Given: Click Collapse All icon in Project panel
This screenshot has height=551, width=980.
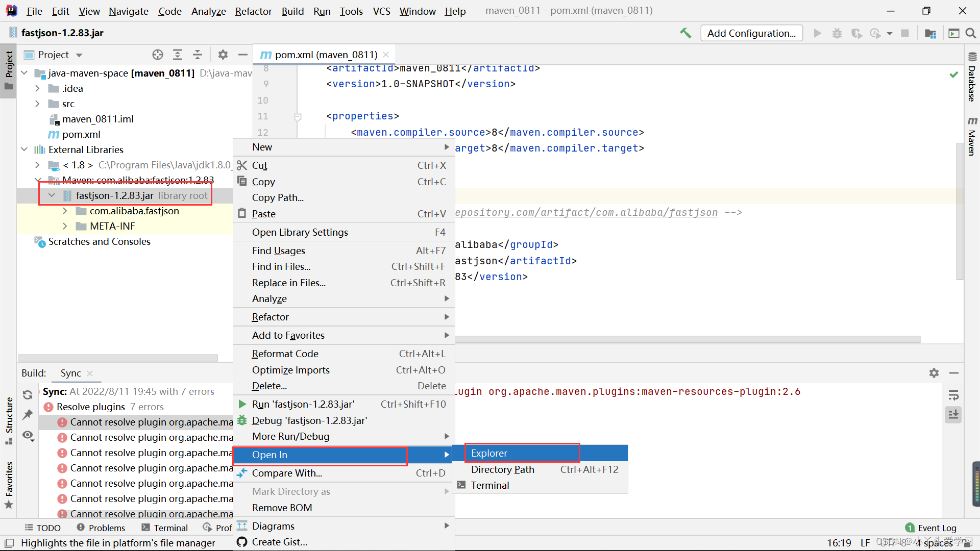Looking at the screenshot, I should [x=198, y=55].
